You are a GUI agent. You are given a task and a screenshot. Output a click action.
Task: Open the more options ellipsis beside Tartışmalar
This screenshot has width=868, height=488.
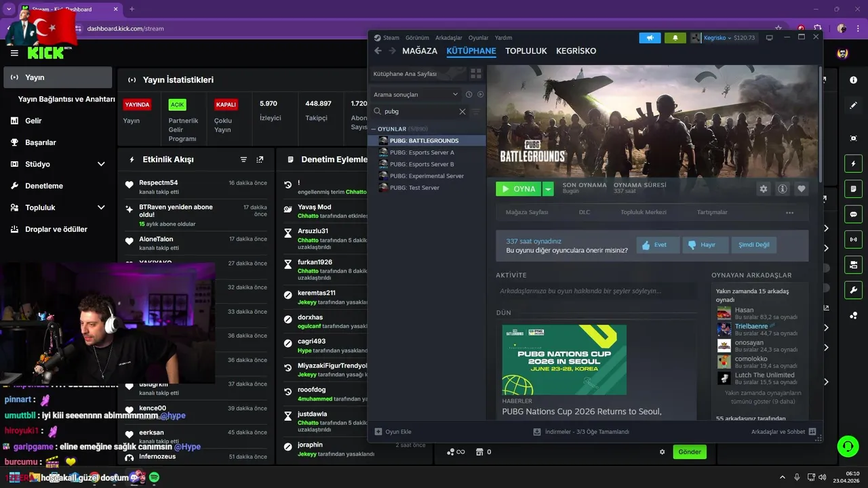coord(789,212)
